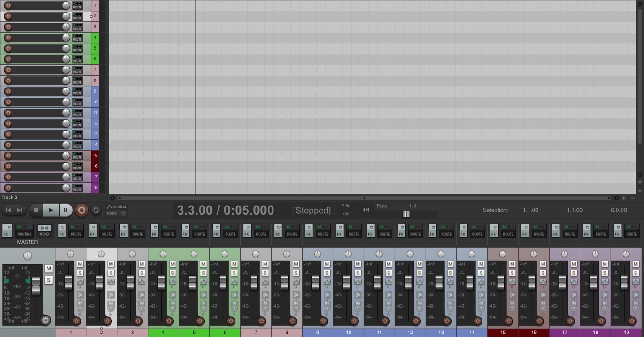Toggle the repeat loop button in transport

coord(96,210)
